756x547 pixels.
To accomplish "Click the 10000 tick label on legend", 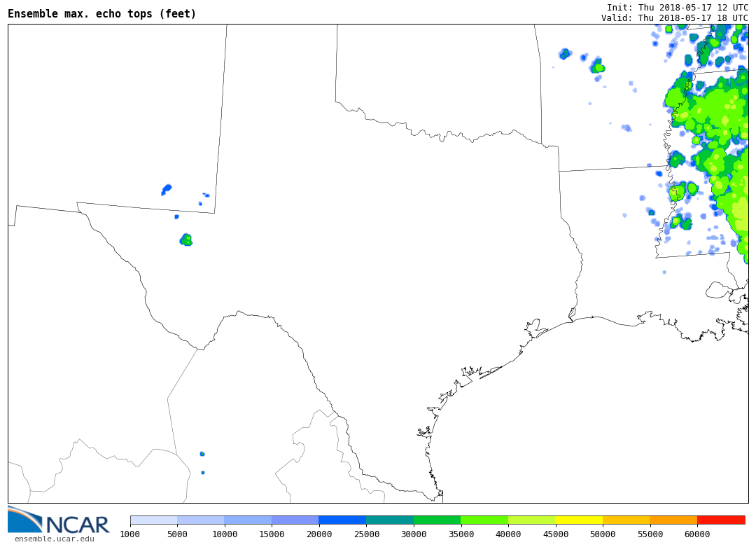I will (x=224, y=534).
